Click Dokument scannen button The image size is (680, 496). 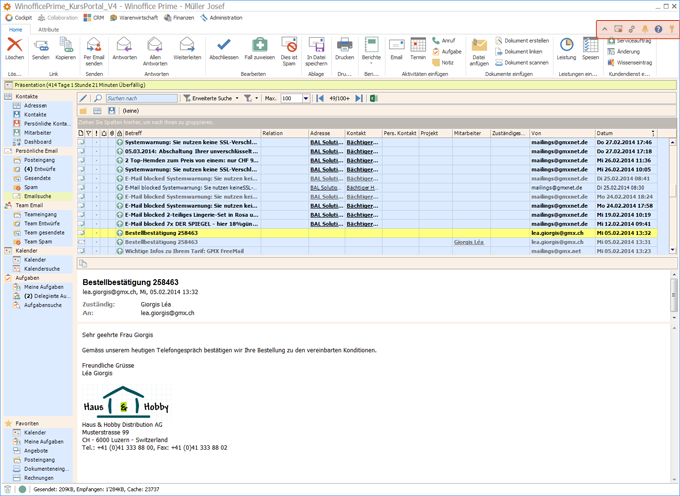click(522, 62)
